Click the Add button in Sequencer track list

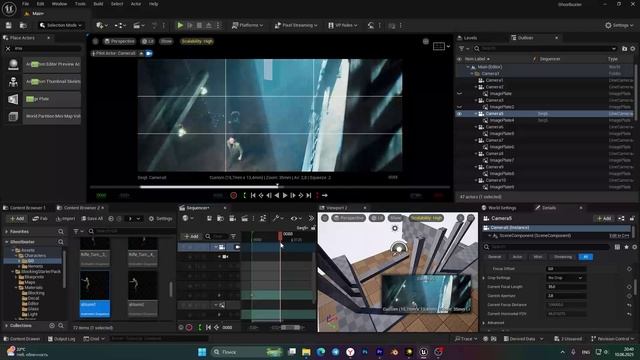tap(191, 236)
